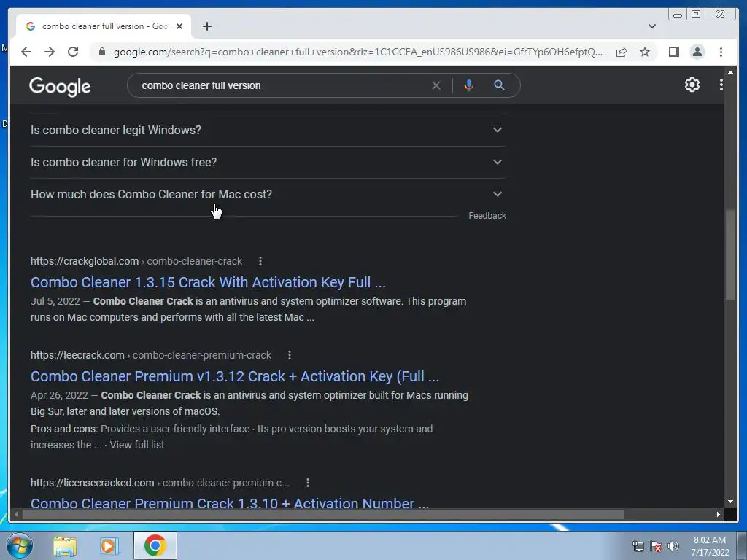Open the Chrome three-dot menu
The height and width of the screenshot is (560, 747).
(721, 52)
